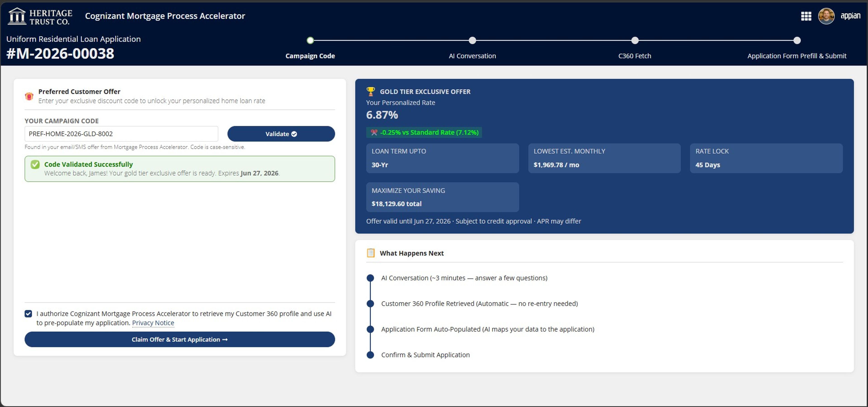Open the Privacy Notice link
This screenshot has width=868, height=407.
153,323
